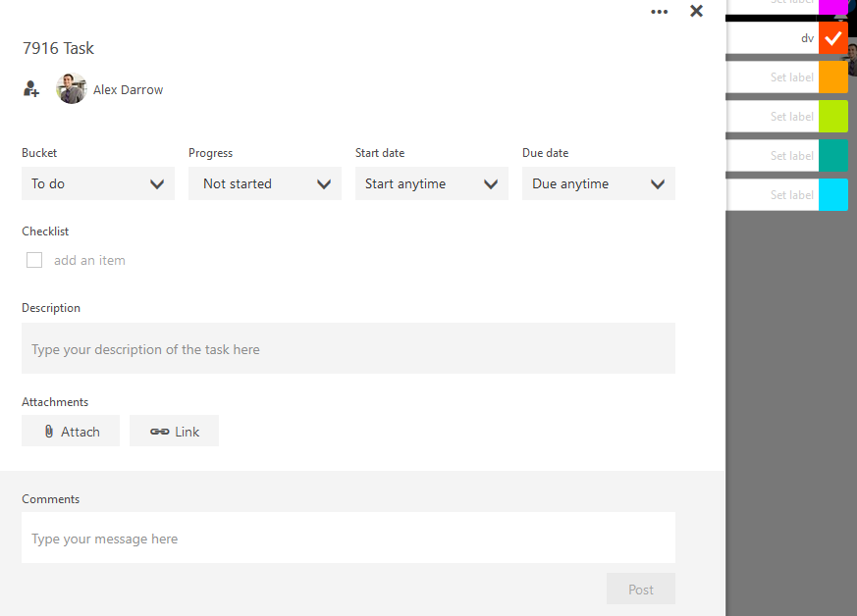Edit the 7916 Task title

[x=59, y=49]
